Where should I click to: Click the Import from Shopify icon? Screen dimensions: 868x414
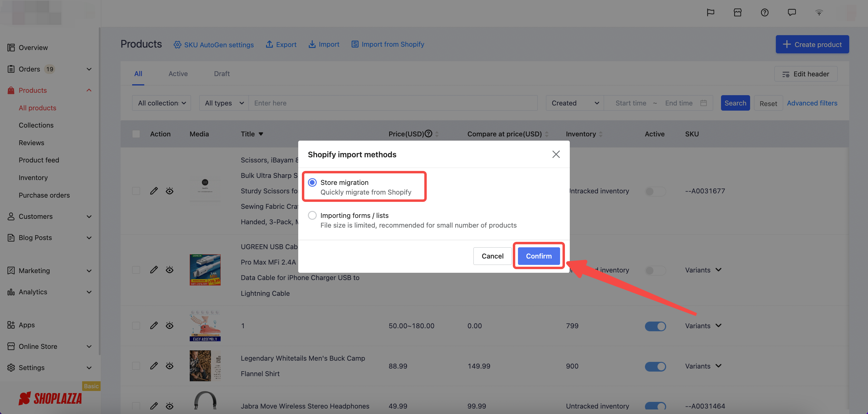click(355, 44)
